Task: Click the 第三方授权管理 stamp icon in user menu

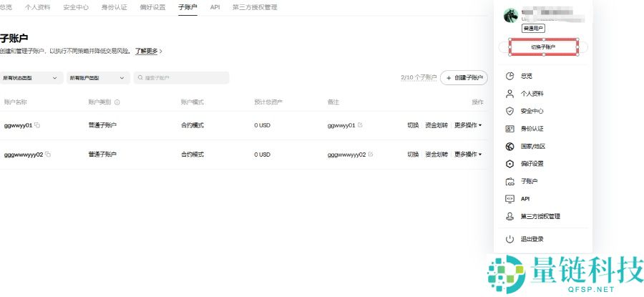Action: click(x=509, y=216)
